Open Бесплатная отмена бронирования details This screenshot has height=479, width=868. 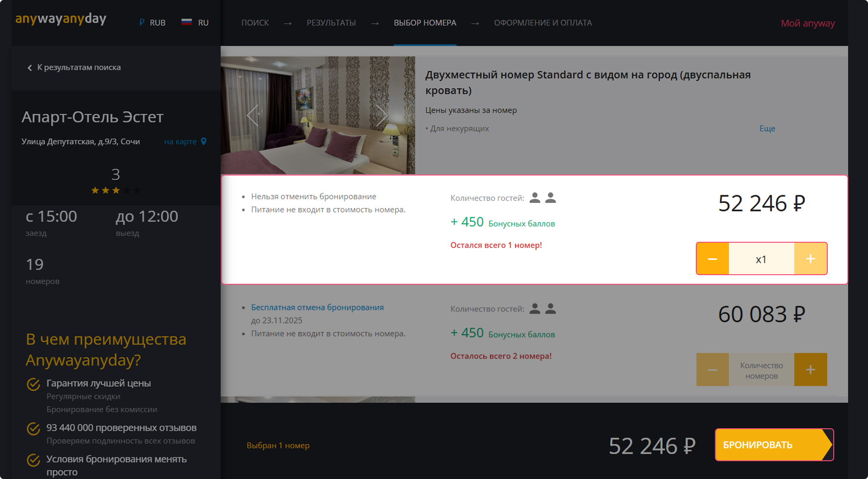click(317, 308)
